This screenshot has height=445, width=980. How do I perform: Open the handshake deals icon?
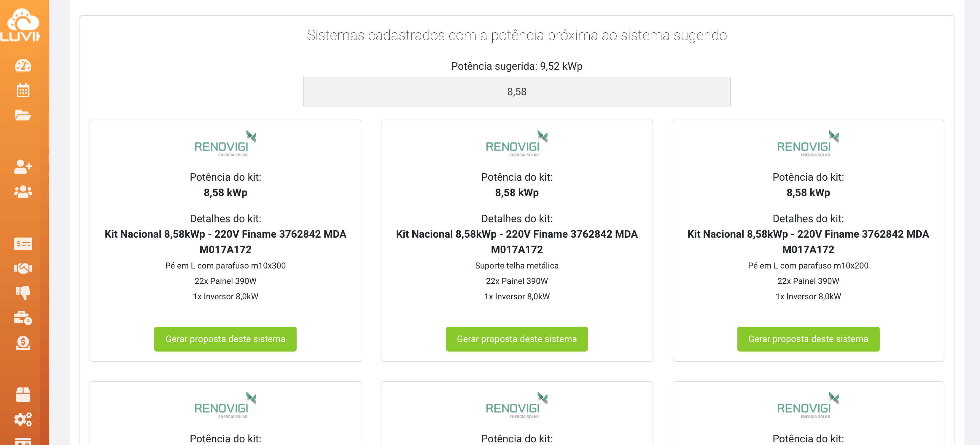pos(23,268)
